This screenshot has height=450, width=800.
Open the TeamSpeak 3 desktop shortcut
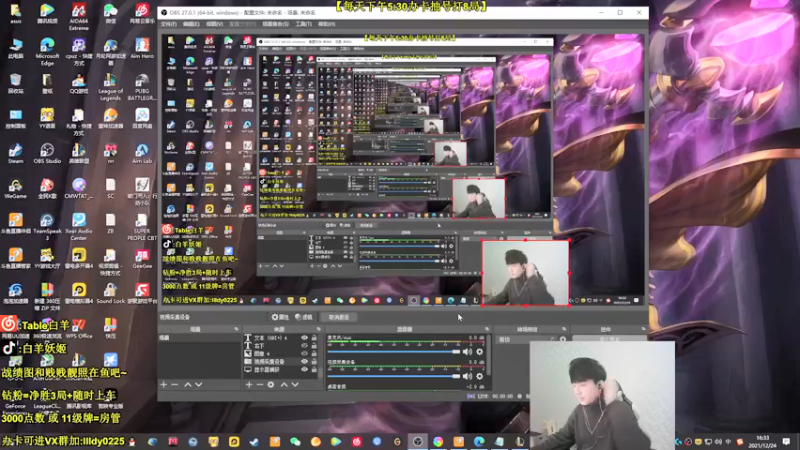(x=47, y=226)
